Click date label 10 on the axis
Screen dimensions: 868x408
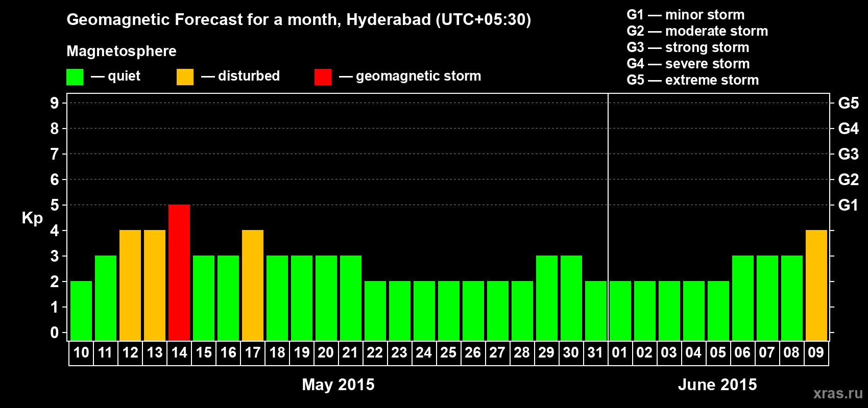pyautogui.click(x=81, y=353)
